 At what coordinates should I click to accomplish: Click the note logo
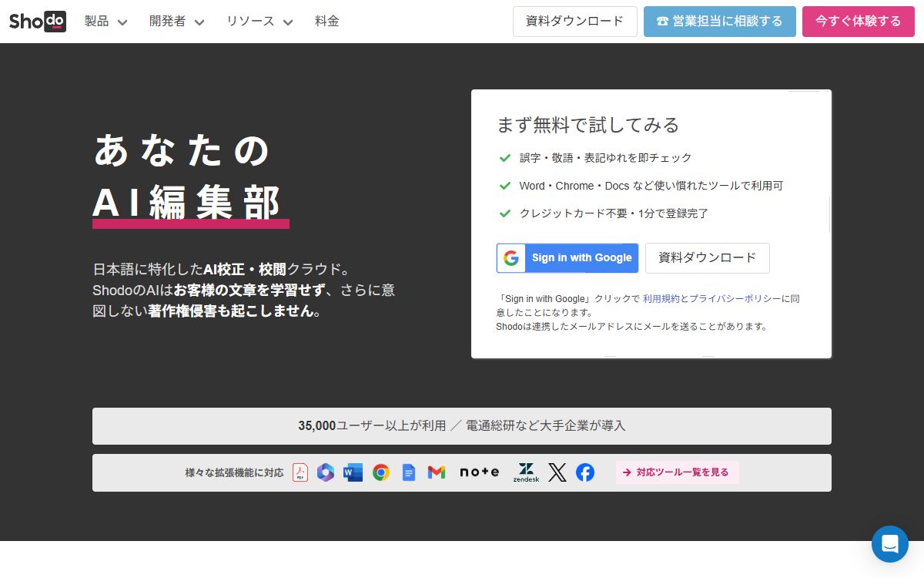tap(480, 472)
